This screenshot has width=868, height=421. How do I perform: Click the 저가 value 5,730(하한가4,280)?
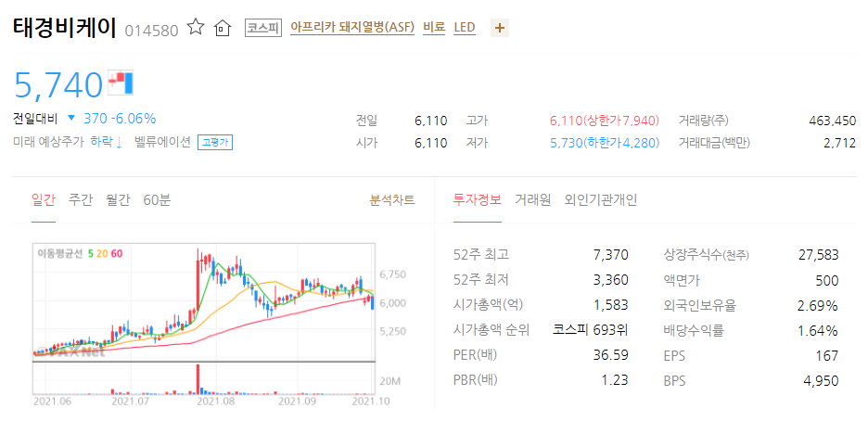605,143
